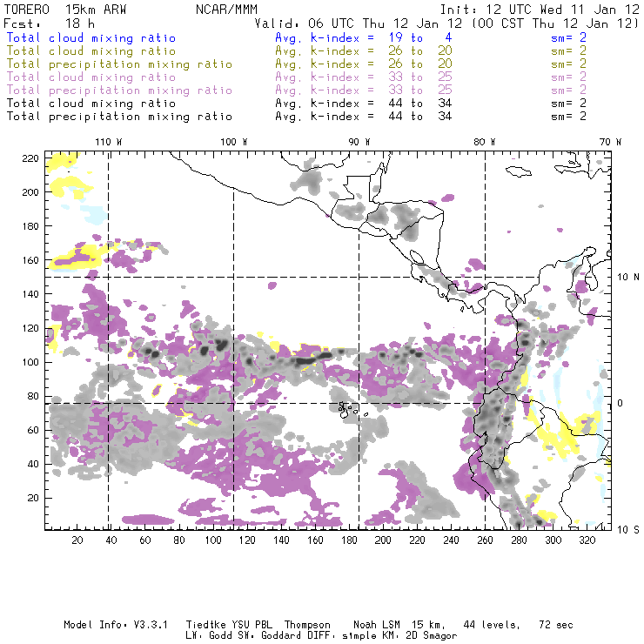Click the "YSU PBL" footer label
The image size is (644, 644).
(251, 625)
